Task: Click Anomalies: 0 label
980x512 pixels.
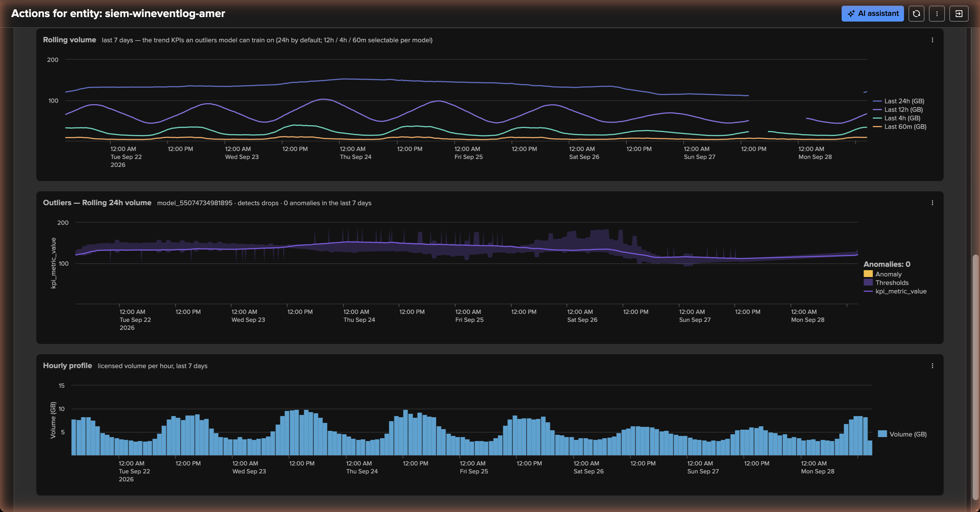Action: (x=887, y=264)
